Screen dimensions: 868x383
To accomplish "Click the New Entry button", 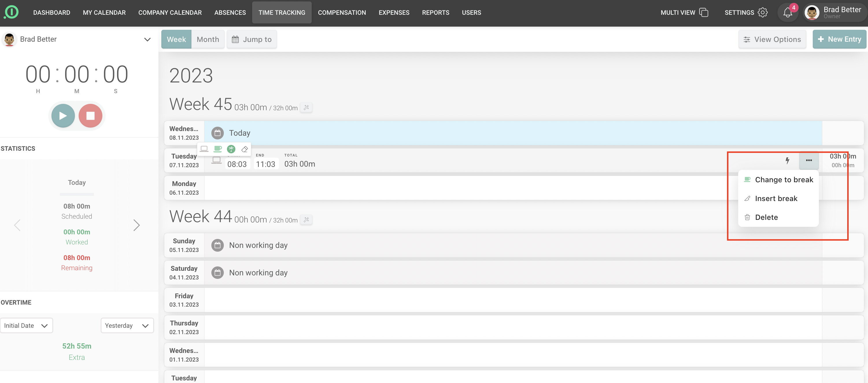I will (x=839, y=39).
